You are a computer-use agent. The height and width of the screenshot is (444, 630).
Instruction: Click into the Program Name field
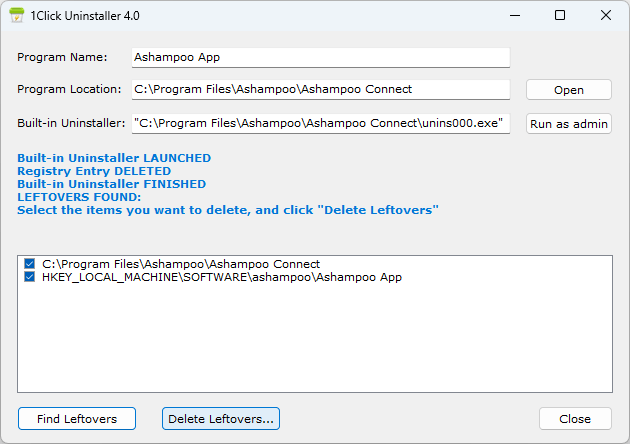click(x=321, y=57)
